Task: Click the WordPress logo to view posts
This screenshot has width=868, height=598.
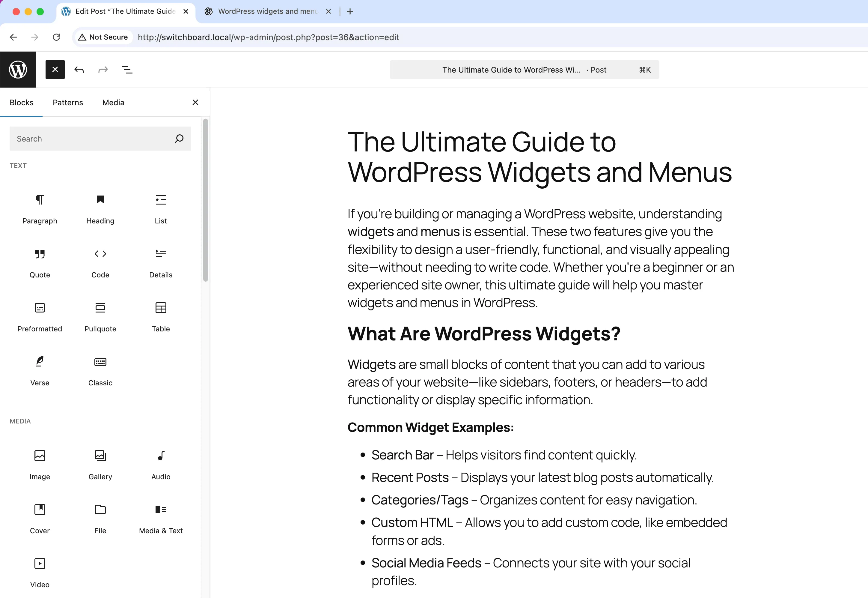Action: click(x=18, y=70)
